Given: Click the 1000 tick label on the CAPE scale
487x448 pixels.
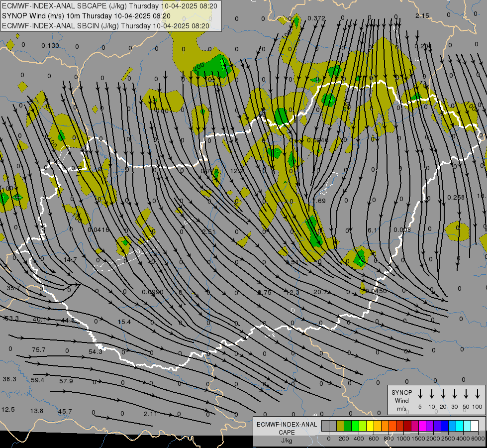Looking at the screenshot, I should coord(403,439).
